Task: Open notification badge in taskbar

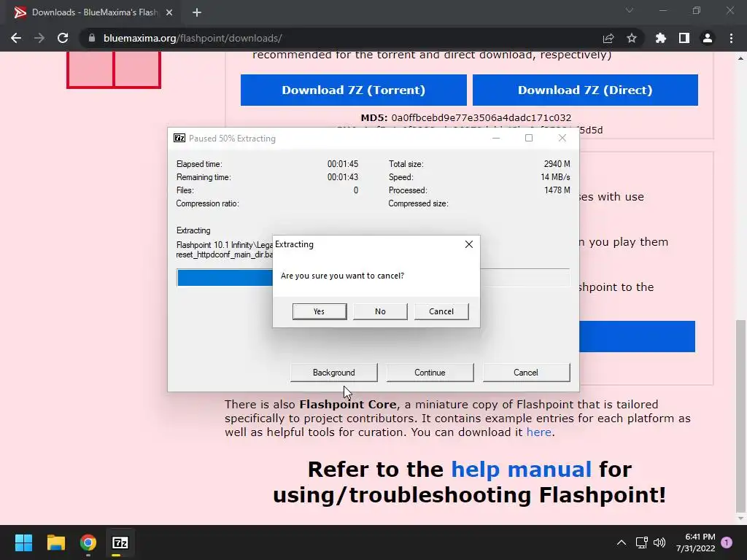Action: [727, 542]
